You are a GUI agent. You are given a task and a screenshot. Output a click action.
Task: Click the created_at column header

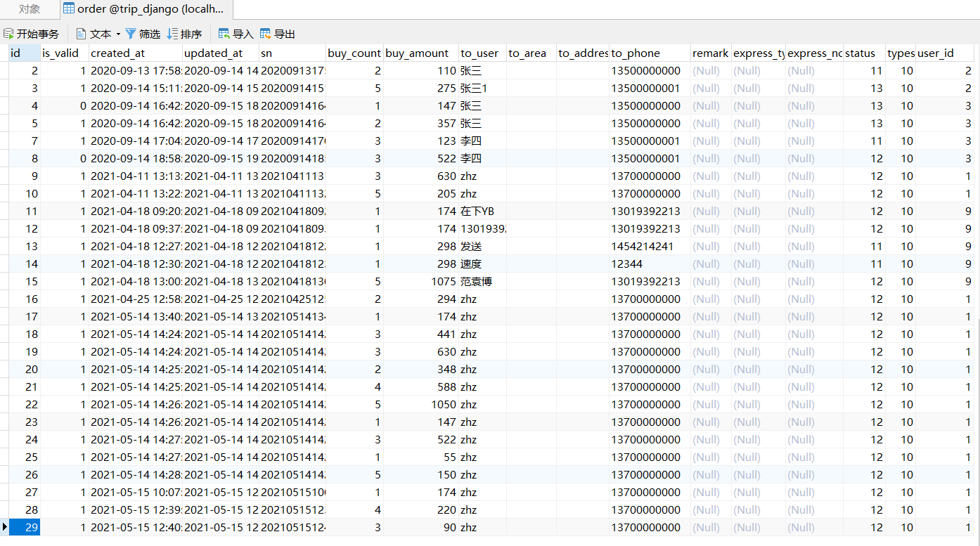coord(136,53)
